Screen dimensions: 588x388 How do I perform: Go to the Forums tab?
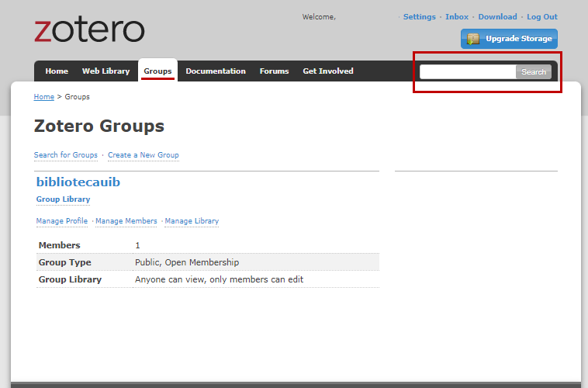coord(274,71)
